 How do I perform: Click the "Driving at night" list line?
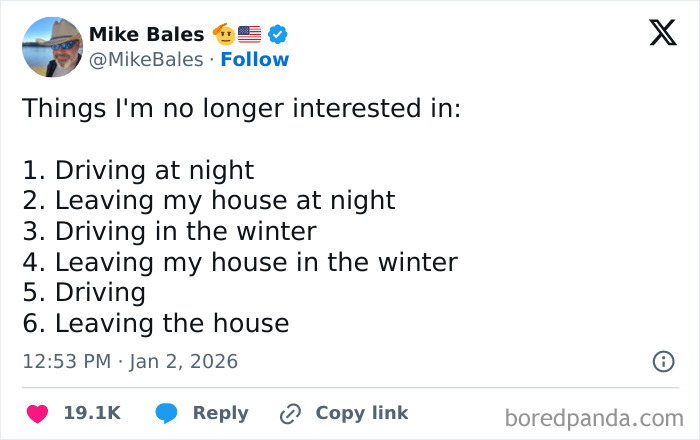138,170
